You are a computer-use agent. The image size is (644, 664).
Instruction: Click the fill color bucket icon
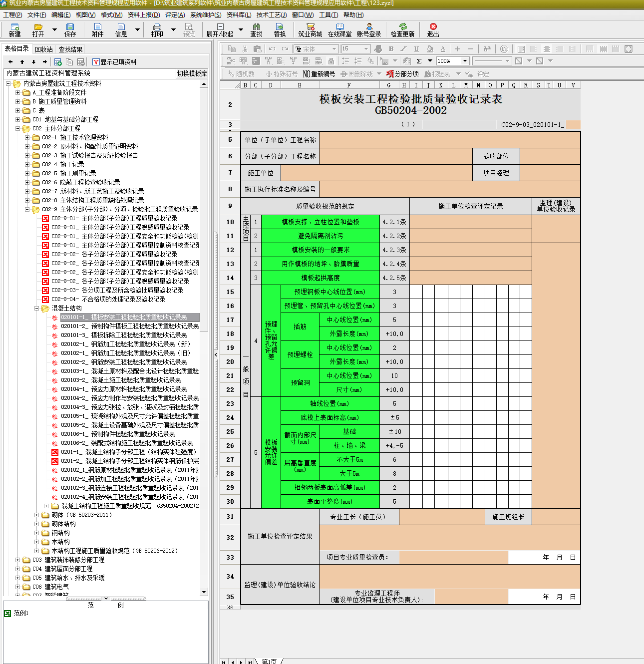tap(430, 48)
